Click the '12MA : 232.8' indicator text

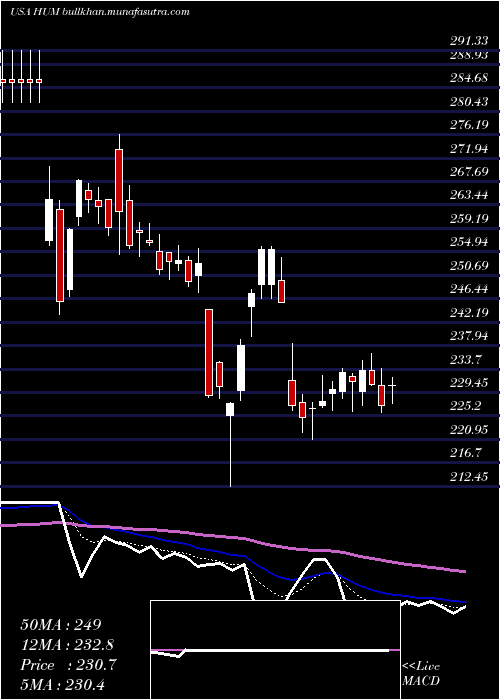tap(67, 645)
